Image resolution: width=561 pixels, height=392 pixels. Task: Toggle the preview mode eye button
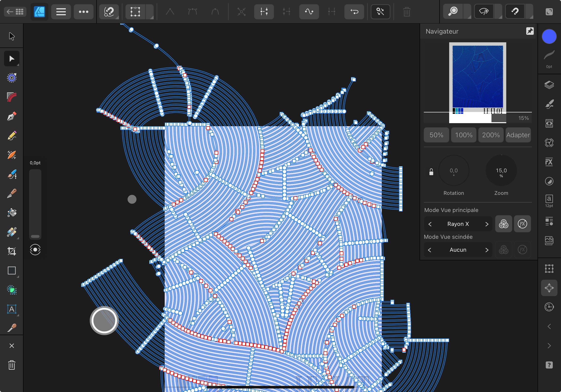pos(484,12)
